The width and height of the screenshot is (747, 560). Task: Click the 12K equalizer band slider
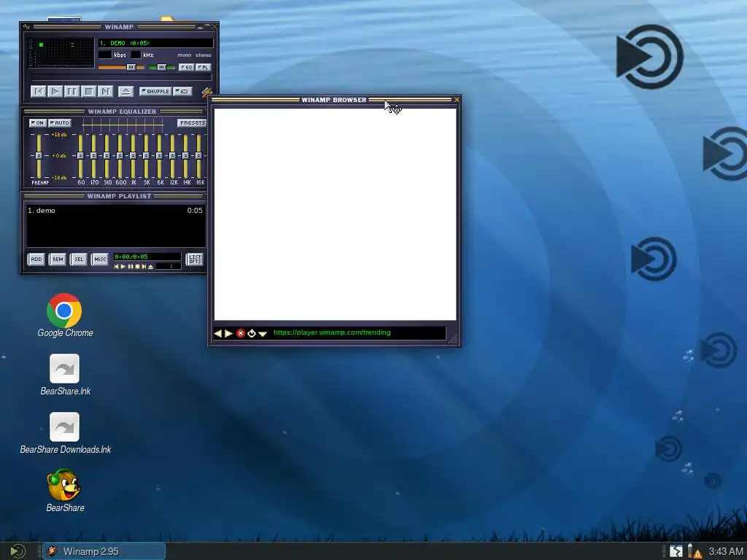172,156
